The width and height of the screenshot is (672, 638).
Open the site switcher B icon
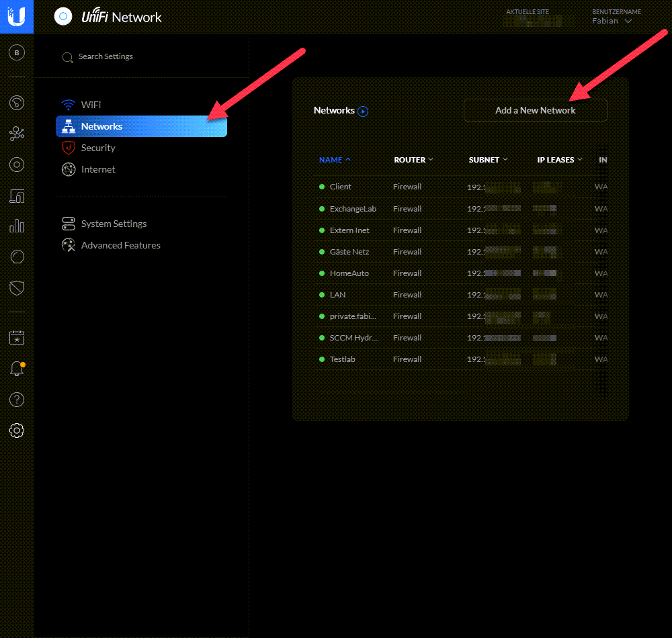tap(17, 52)
